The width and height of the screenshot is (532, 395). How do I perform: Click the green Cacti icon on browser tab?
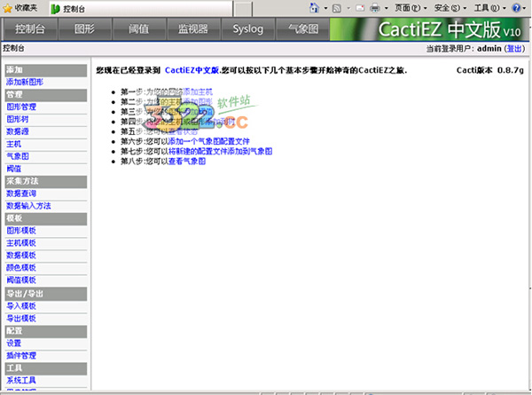[55, 8]
